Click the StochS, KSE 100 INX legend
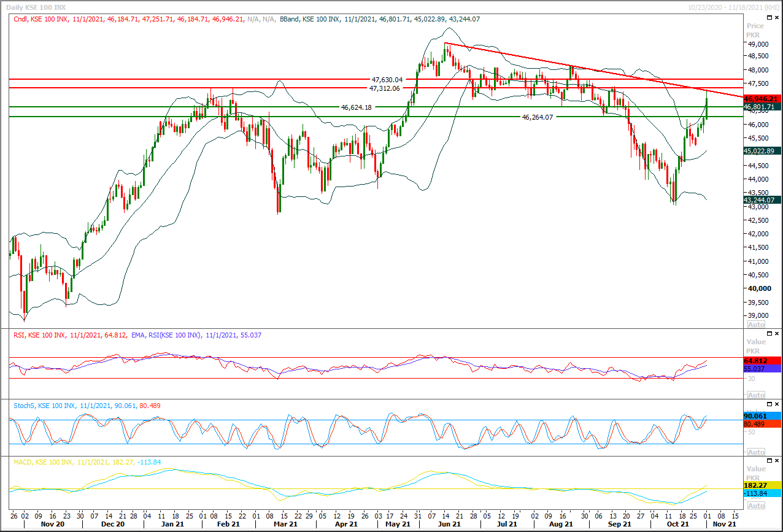Viewport: 783px width, 532px height. pyautogui.click(x=86, y=406)
